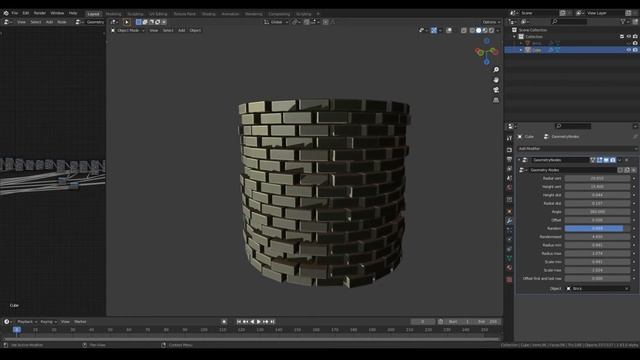Screen dimensions: 640x360
Task: Click the zoom magnifier viewport icon
Action: (x=496, y=70)
